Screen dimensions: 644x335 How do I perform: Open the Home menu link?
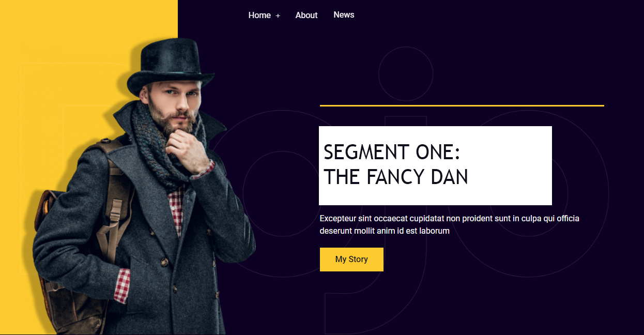pos(259,16)
